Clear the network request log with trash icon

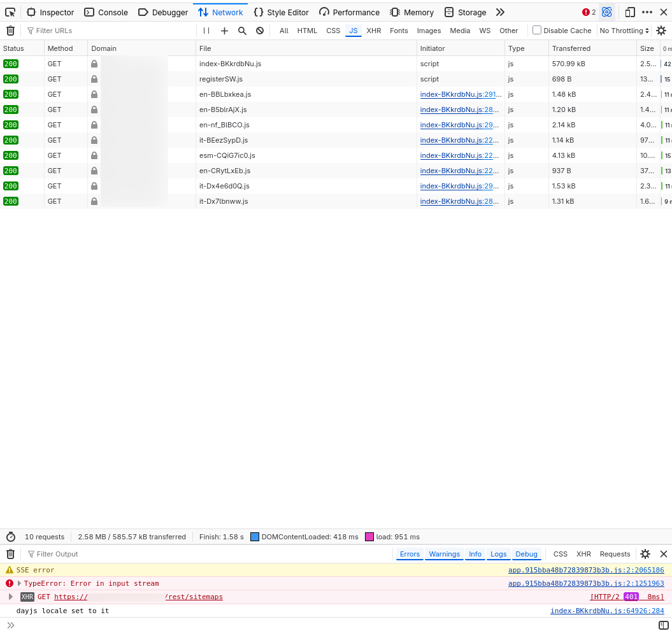pyautogui.click(x=10, y=31)
